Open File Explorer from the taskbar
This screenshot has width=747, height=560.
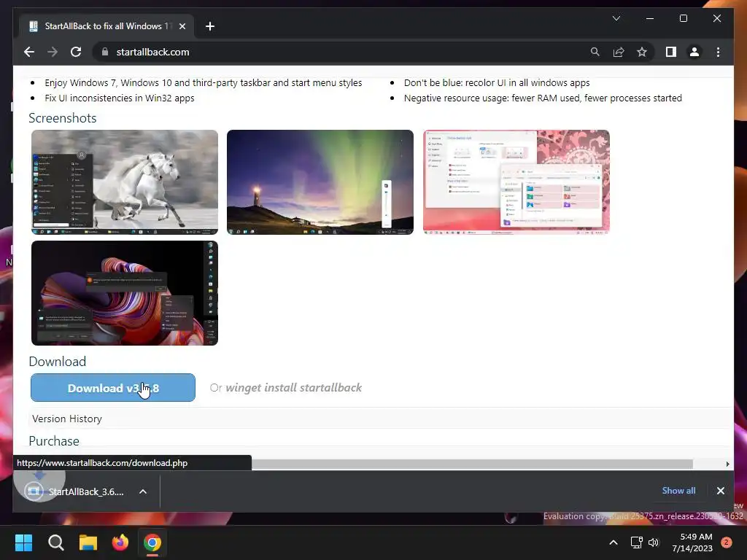point(88,542)
